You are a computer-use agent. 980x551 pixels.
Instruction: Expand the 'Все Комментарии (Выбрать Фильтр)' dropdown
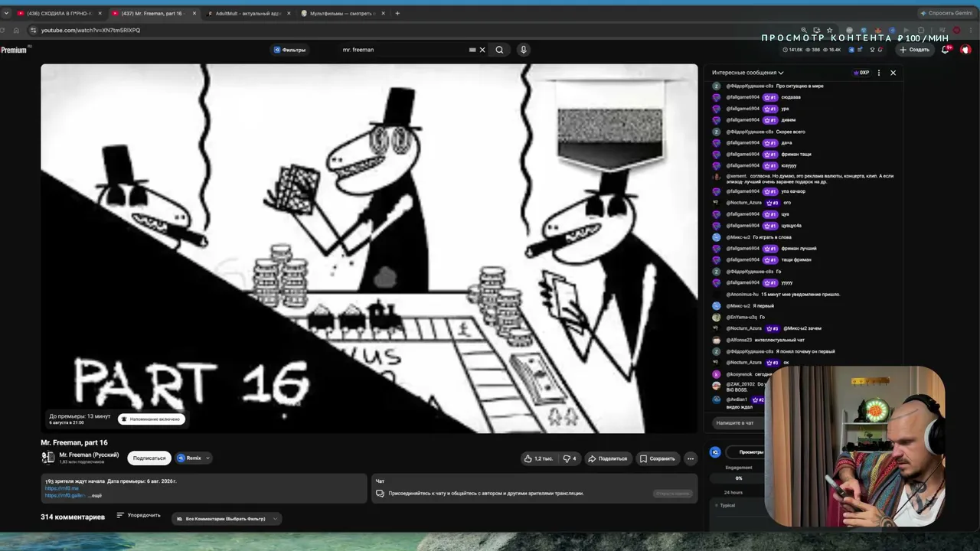click(x=227, y=519)
